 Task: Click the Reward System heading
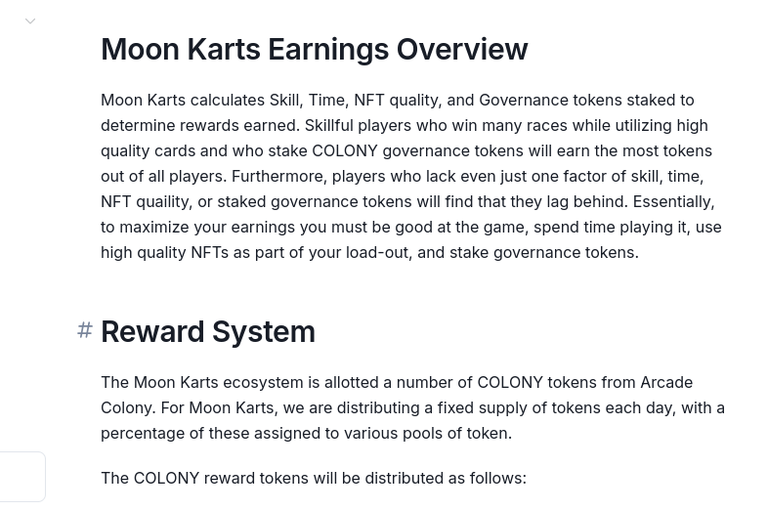click(208, 332)
